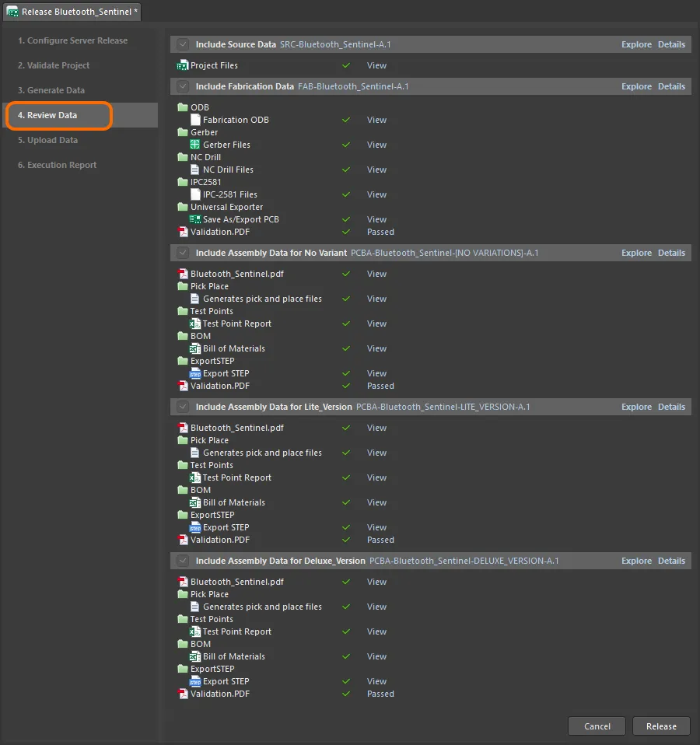Select the BOM folder under Deluxe_Version
This screenshot has width=700, height=745.
183,645
